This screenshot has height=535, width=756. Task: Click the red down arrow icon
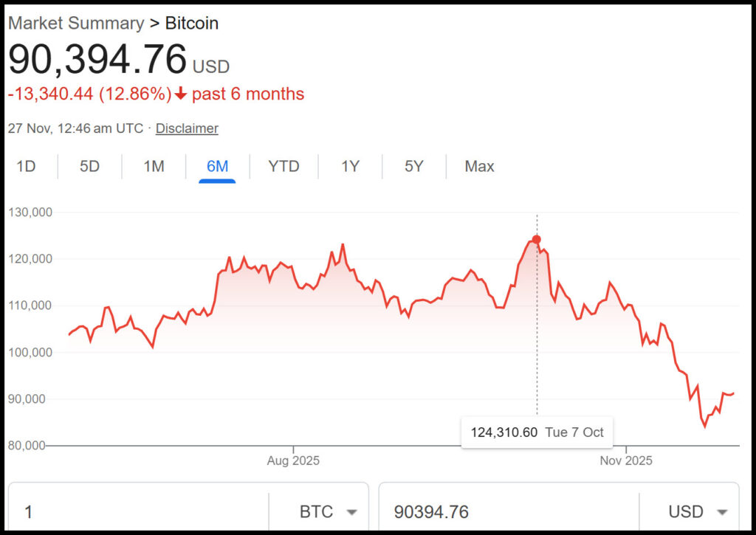click(x=181, y=94)
